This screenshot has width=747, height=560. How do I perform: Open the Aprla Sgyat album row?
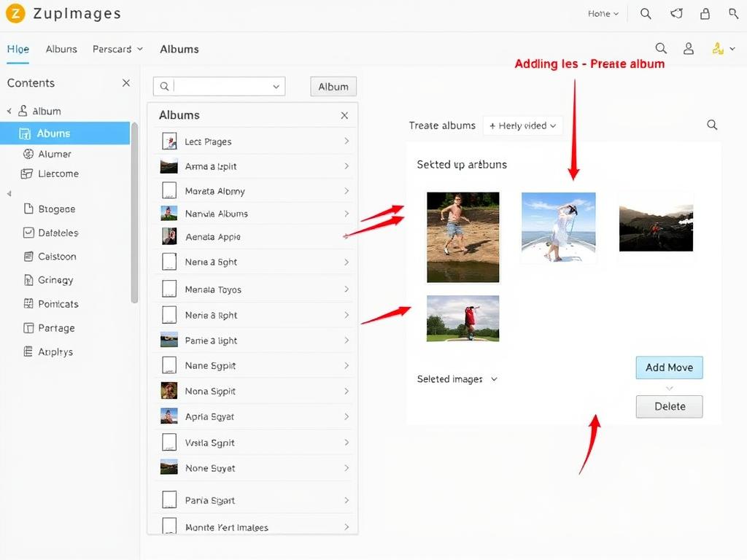pyautogui.click(x=255, y=416)
